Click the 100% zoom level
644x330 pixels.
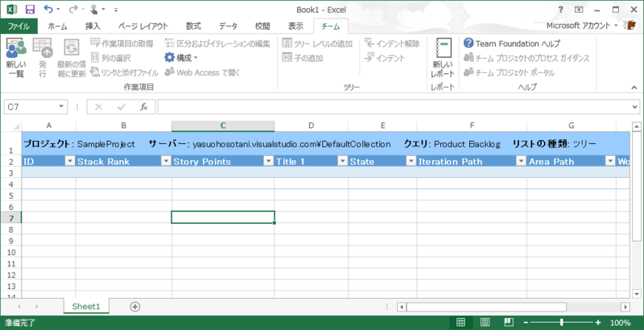coord(620,323)
